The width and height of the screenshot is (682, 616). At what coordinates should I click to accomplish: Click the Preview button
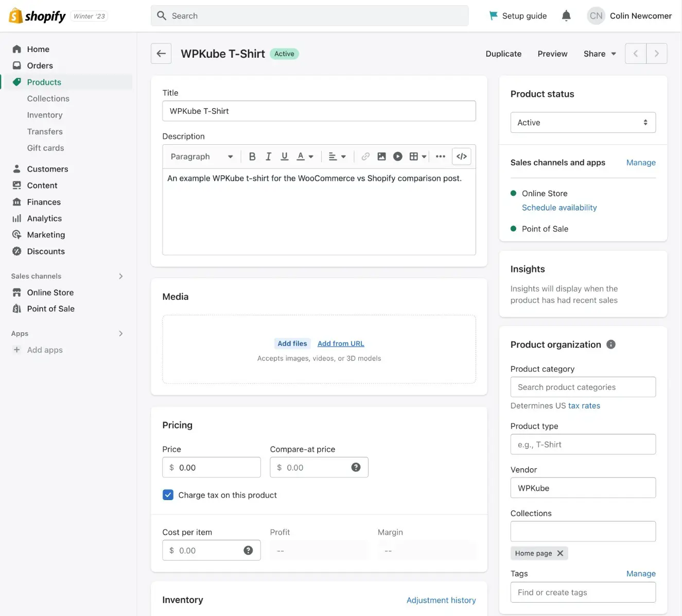552,54
